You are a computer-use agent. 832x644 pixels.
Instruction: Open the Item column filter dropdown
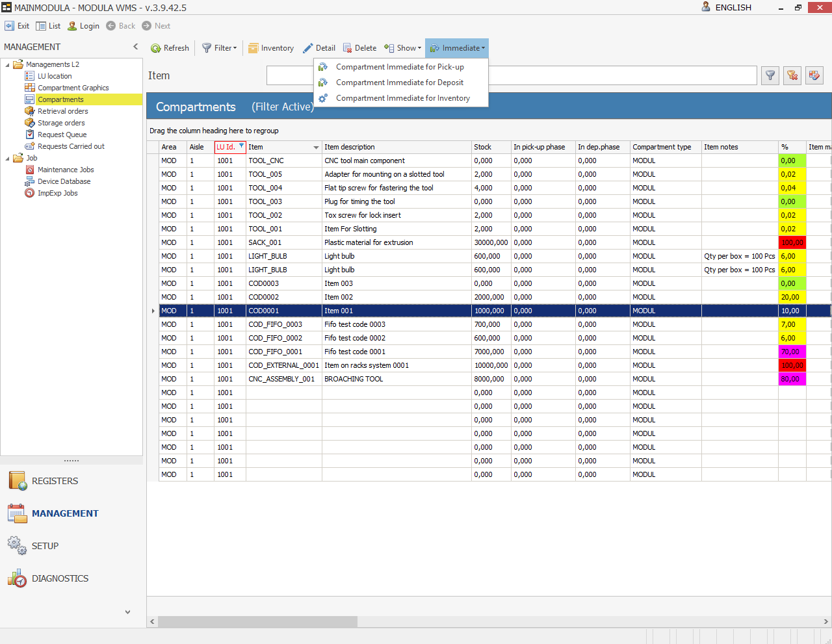click(317, 148)
